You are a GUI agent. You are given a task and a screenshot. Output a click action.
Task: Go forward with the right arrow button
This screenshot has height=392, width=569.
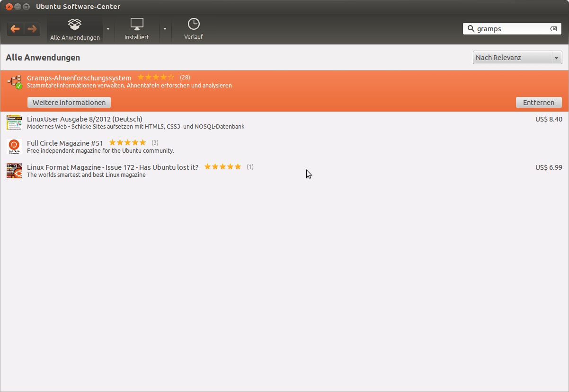pyautogui.click(x=32, y=29)
